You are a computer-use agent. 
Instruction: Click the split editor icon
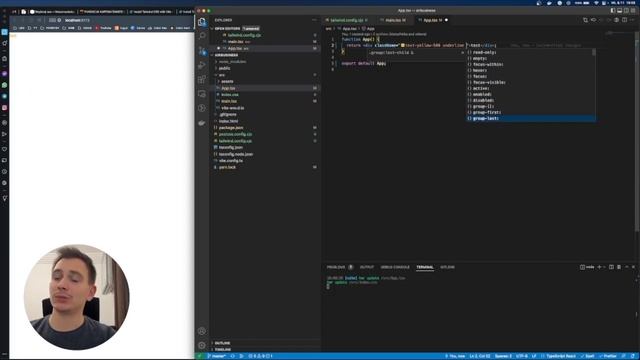(x=624, y=20)
